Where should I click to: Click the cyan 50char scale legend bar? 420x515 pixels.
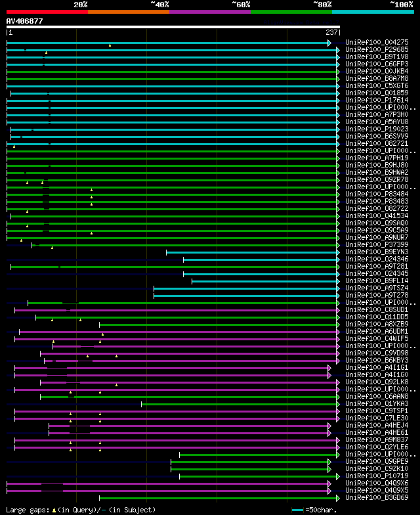click(297, 510)
